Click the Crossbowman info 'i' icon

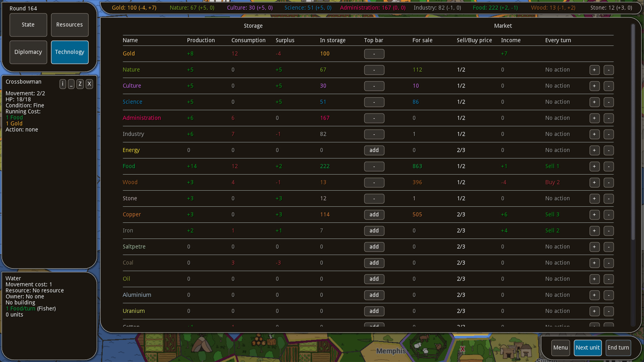(x=63, y=84)
